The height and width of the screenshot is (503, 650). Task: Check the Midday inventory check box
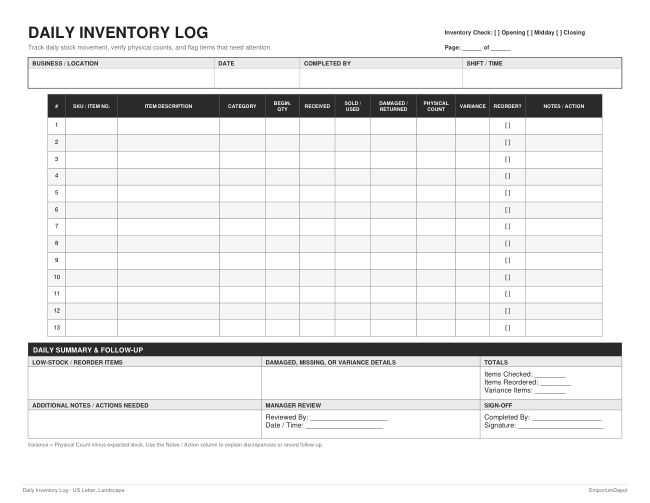tap(530, 33)
